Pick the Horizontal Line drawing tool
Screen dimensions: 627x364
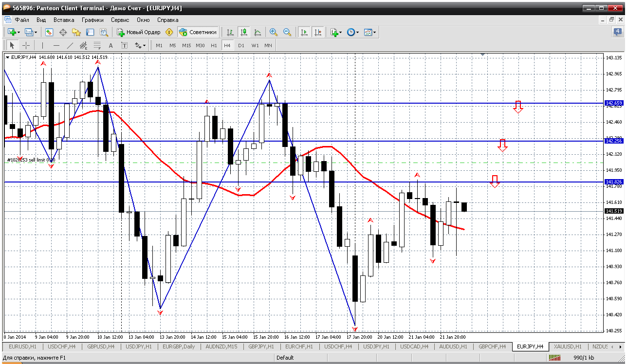pyautogui.click(x=56, y=45)
